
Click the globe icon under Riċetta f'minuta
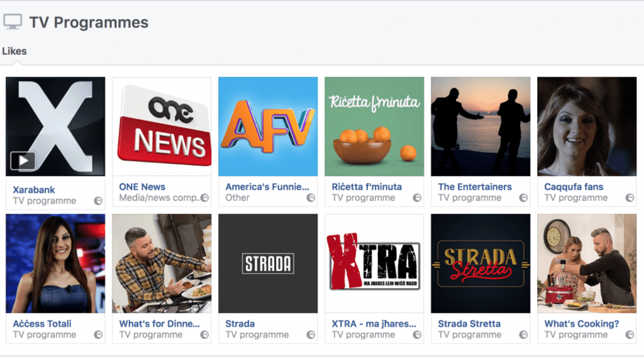click(x=417, y=198)
